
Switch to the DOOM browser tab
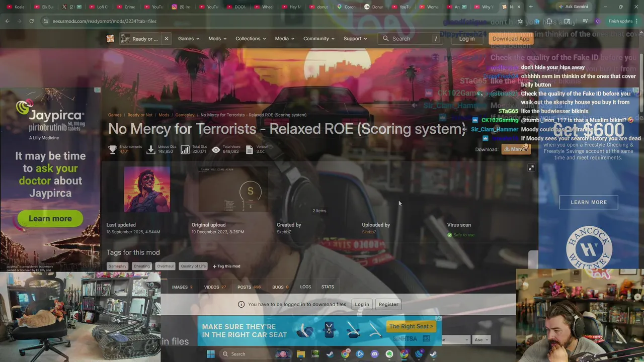[x=235, y=7]
